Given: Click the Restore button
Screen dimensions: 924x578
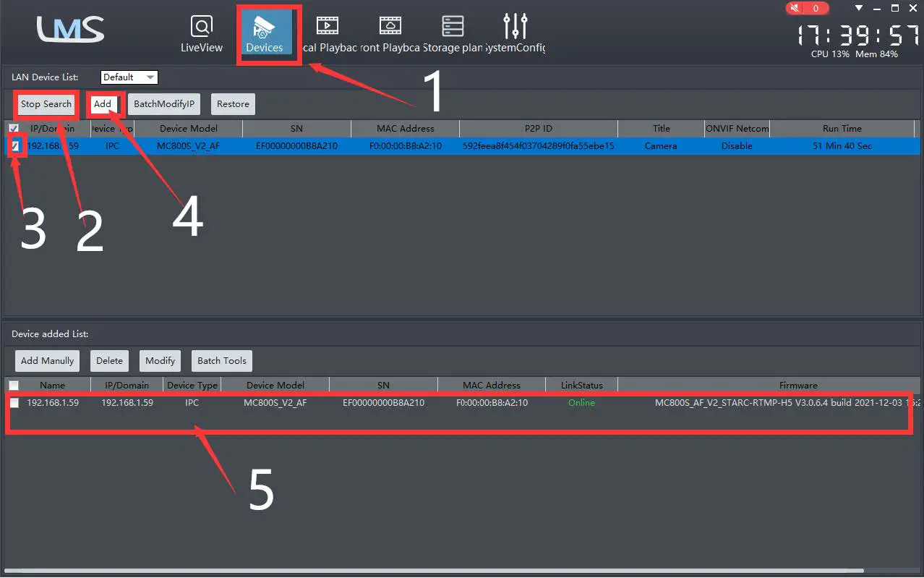Looking at the screenshot, I should (x=233, y=104).
